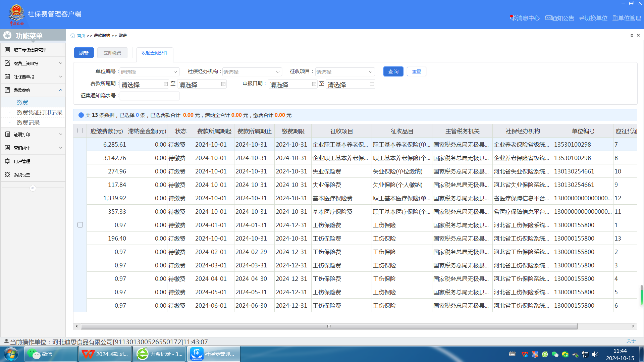Click the horizontal scrollbar right arrow
Image resolution: width=644 pixels, height=362 pixels.
click(x=633, y=326)
